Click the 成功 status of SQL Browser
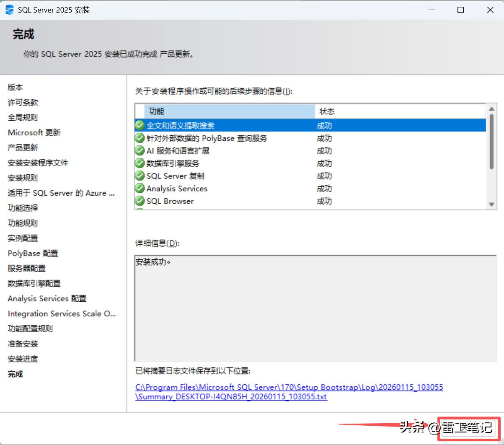Image resolution: width=504 pixels, height=445 pixels. 324,201
